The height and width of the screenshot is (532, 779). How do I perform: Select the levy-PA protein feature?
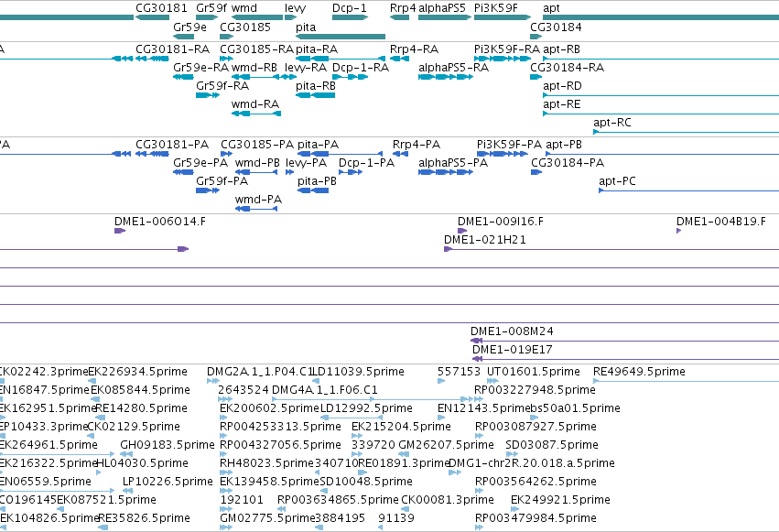click(x=290, y=172)
